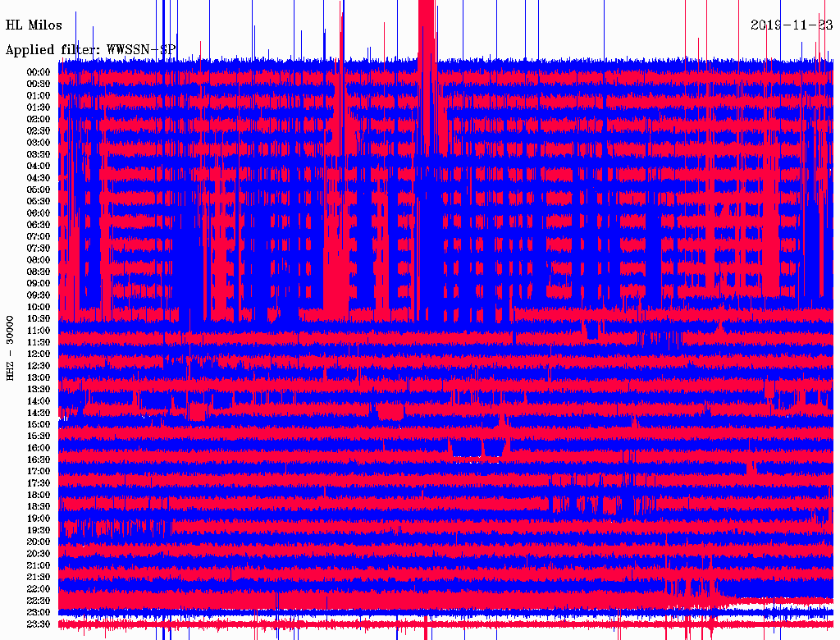Click the 21:00 time label
This screenshot has height=640, width=840.
pos(39,565)
